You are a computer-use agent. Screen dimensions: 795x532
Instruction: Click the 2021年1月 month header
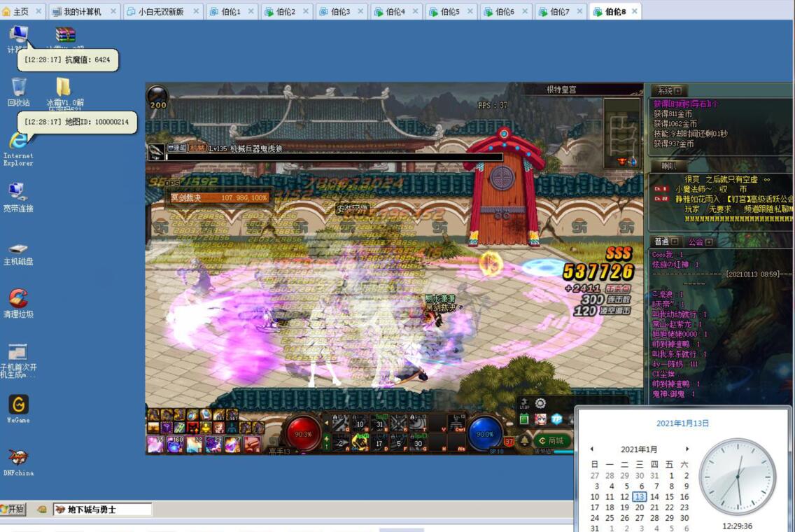click(639, 449)
